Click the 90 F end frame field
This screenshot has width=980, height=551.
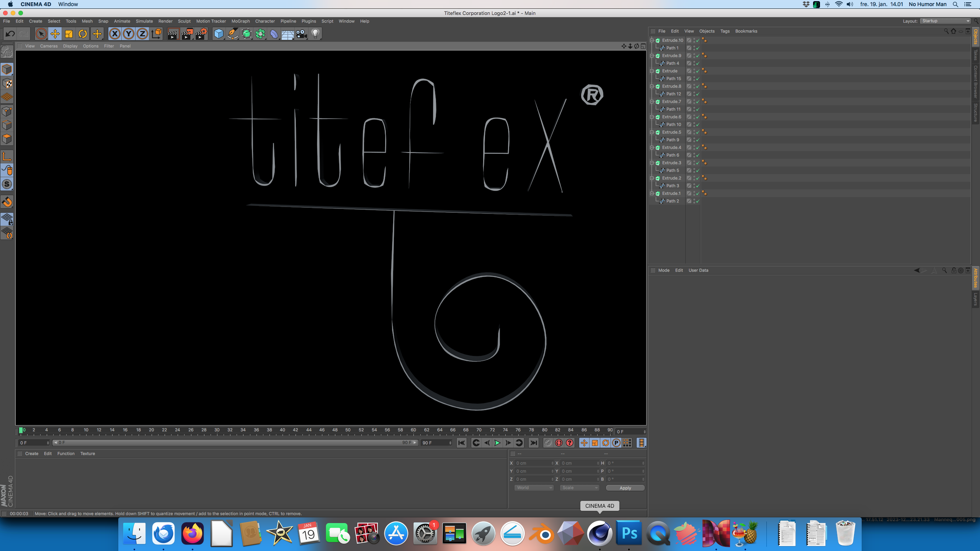click(436, 443)
